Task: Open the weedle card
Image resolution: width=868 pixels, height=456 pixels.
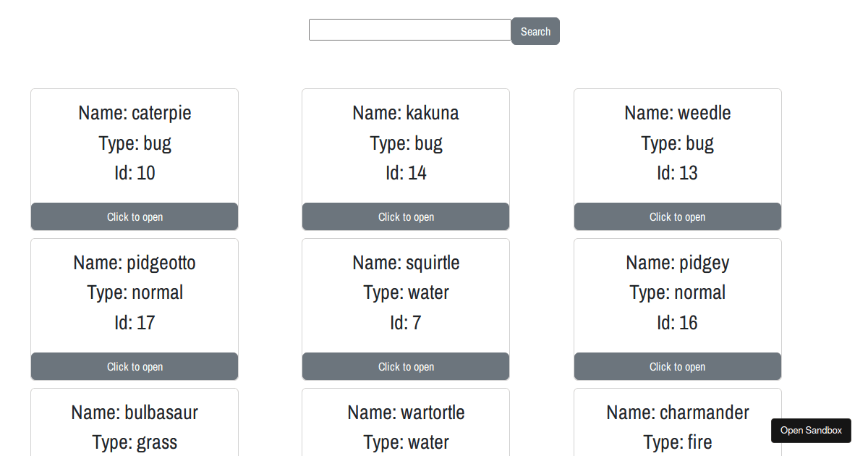Action: tap(678, 216)
